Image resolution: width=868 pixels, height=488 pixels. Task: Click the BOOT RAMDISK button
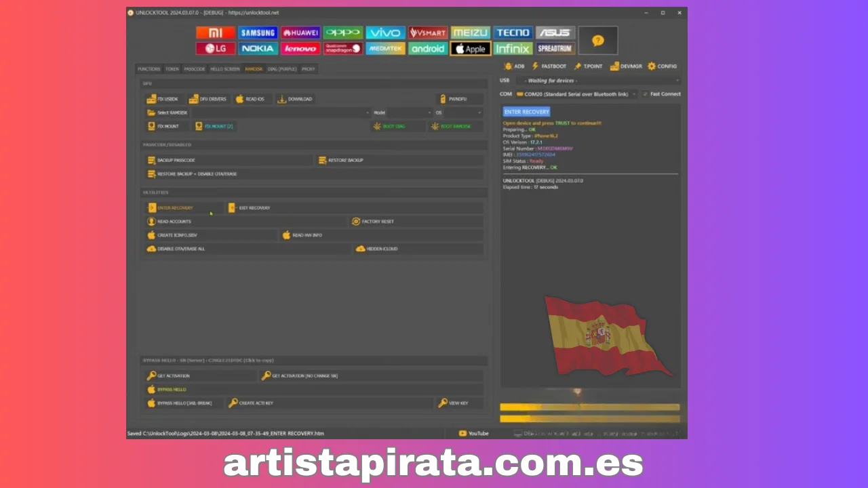456,126
